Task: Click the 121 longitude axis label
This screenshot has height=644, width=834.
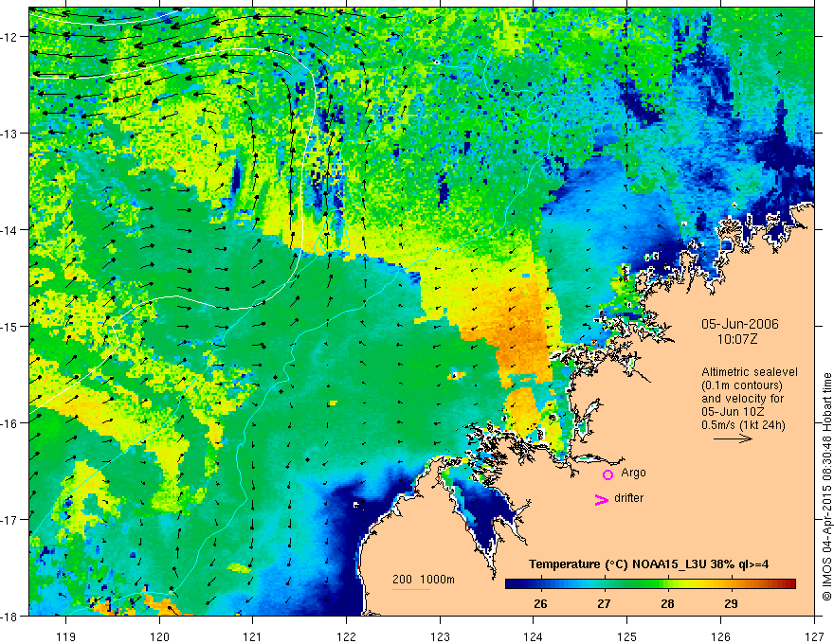Action: [253, 636]
